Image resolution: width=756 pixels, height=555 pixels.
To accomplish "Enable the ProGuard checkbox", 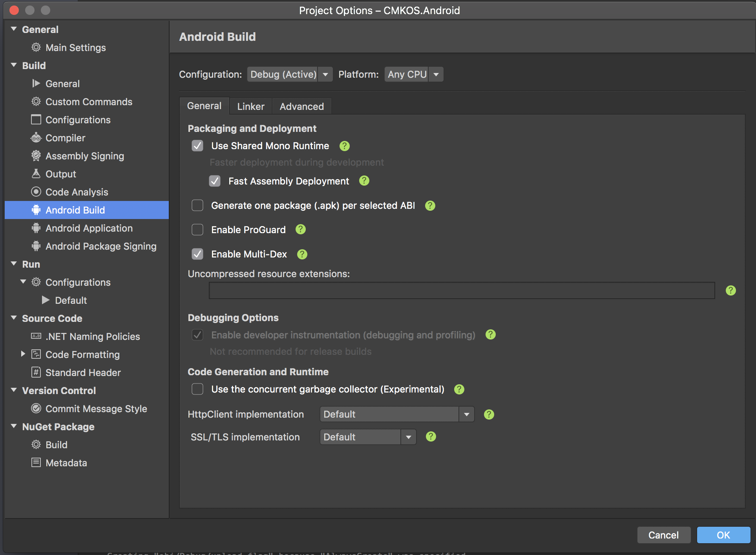I will [197, 230].
